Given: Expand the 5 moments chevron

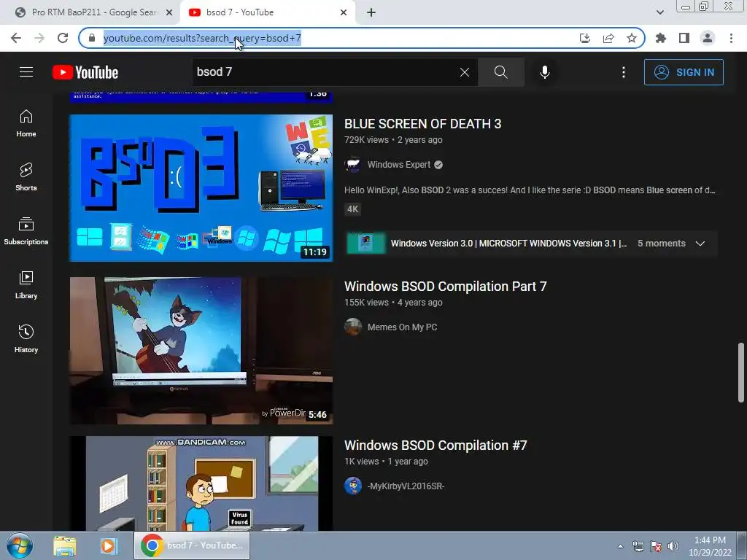Looking at the screenshot, I should pyautogui.click(x=700, y=244).
